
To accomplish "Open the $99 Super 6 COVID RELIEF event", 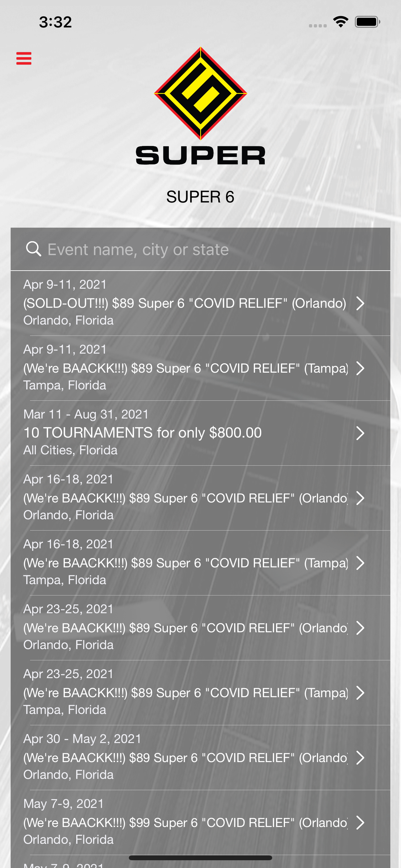I will pos(185,822).
